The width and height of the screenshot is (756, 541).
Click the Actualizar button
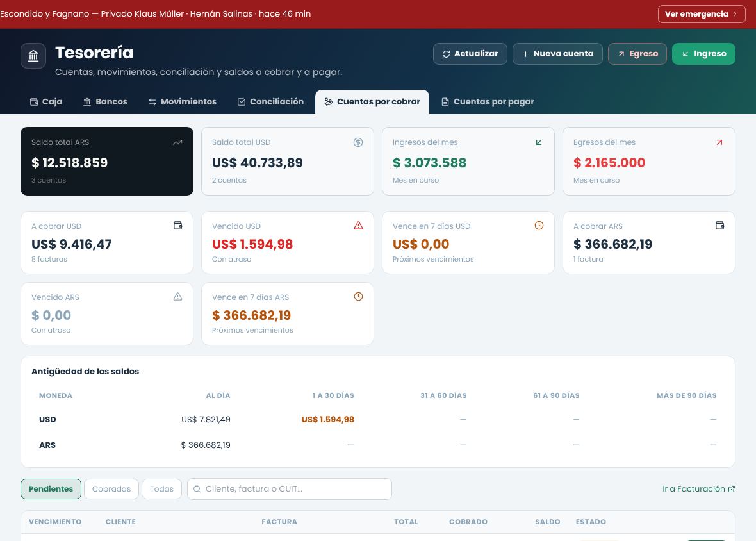click(x=470, y=54)
